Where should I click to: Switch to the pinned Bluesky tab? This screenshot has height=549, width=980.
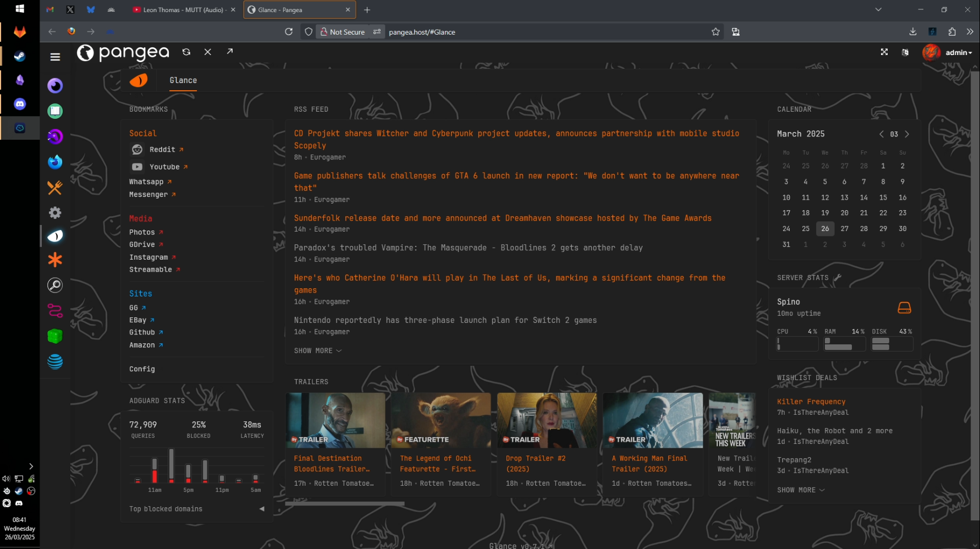point(91,10)
